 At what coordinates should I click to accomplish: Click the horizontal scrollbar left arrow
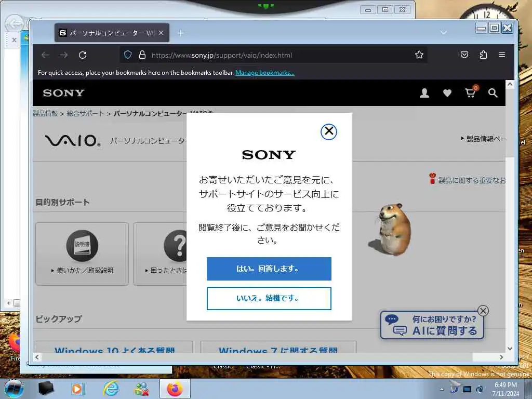[37, 357]
